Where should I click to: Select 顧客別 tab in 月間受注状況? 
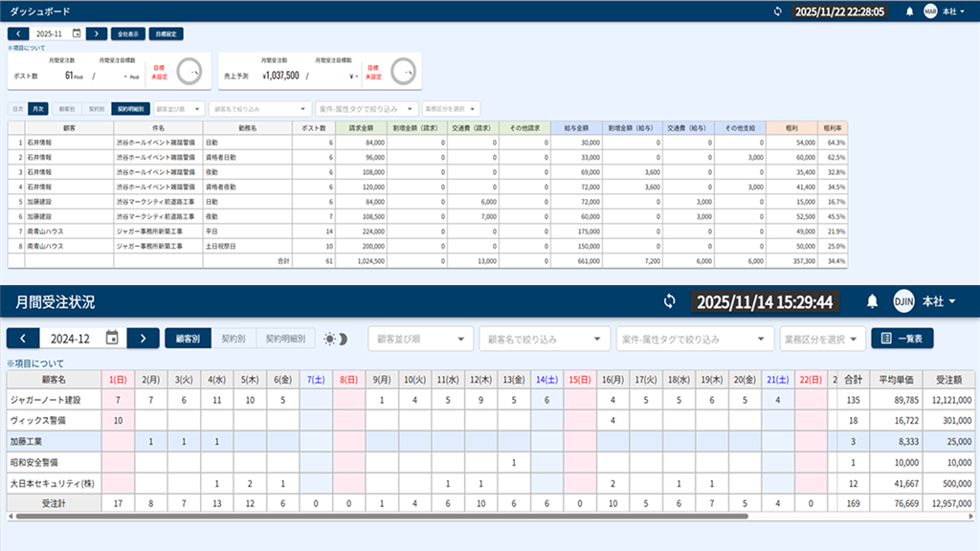coord(188,339)
